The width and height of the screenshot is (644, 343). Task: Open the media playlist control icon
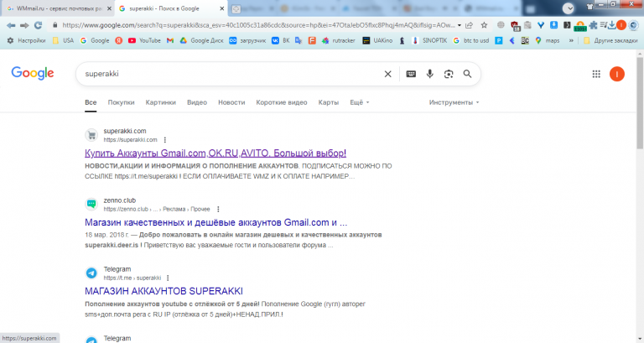pyautogui.click(x=603, y=25)
